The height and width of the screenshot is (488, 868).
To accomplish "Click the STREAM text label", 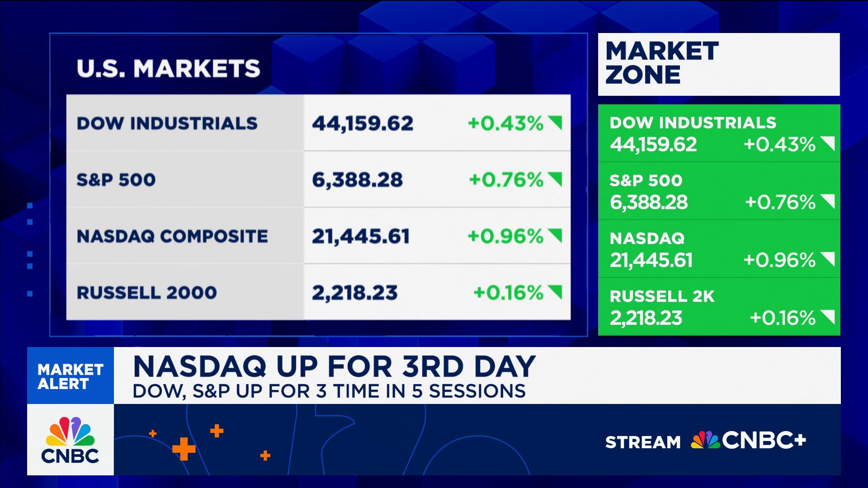I will 643,442.
